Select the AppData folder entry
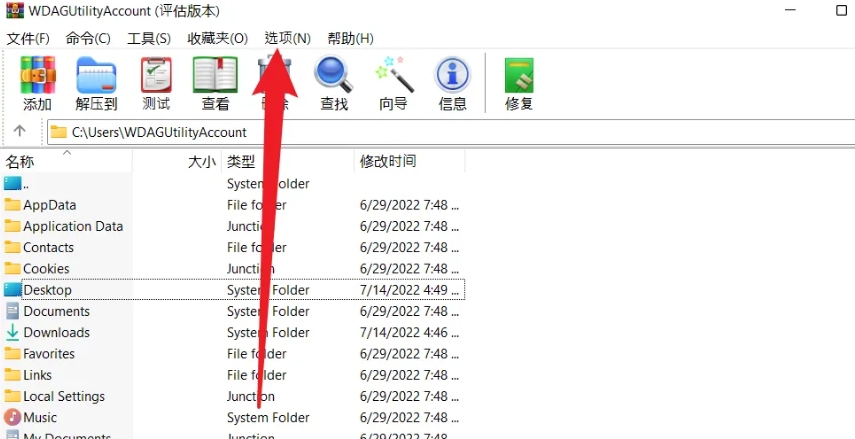Screen dimensions: 855x439 pos(49,205)
